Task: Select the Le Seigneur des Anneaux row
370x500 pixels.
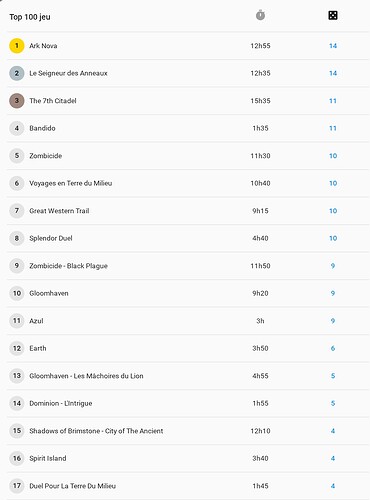Action: (x=188, y=73)
